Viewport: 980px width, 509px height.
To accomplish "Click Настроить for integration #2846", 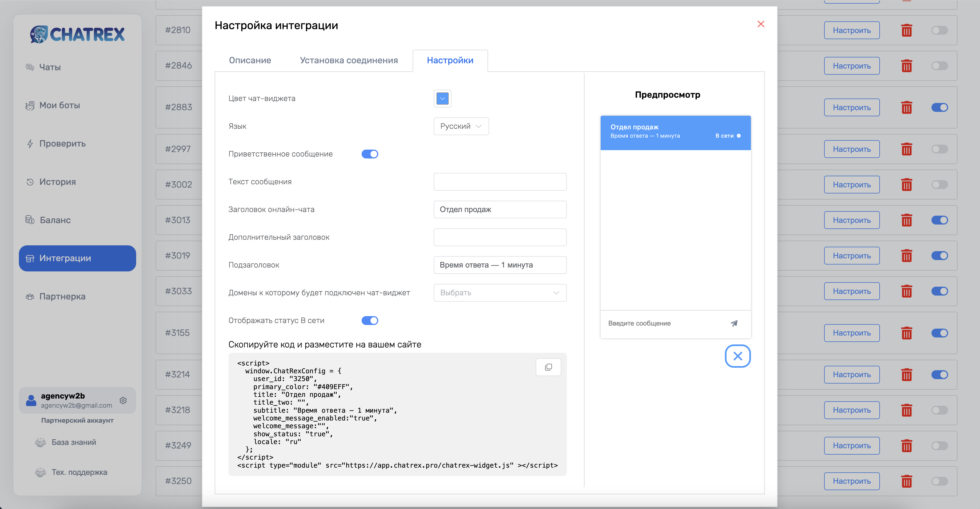I will point(852,66).
